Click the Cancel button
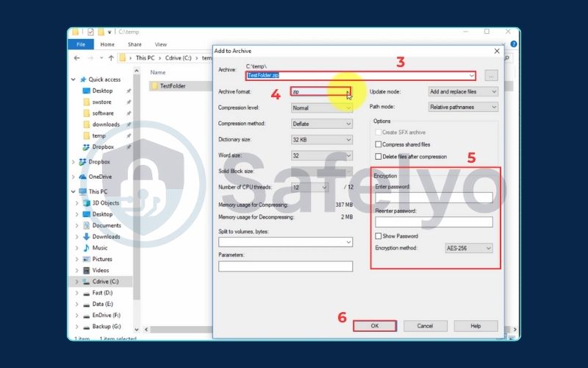The image size is (588, 368). point(425,325)
